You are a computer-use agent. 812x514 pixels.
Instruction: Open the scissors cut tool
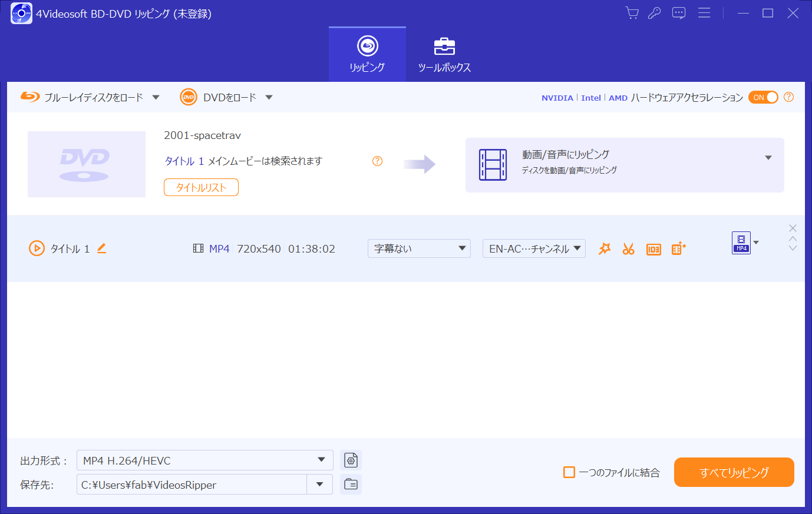(x=629, y=249)
